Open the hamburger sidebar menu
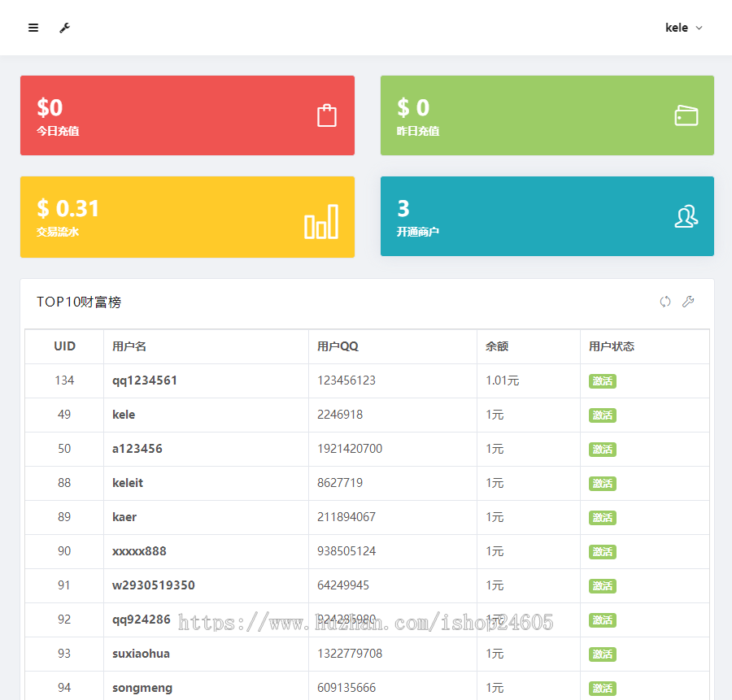 pyautogui.click(x=33, y=27)
